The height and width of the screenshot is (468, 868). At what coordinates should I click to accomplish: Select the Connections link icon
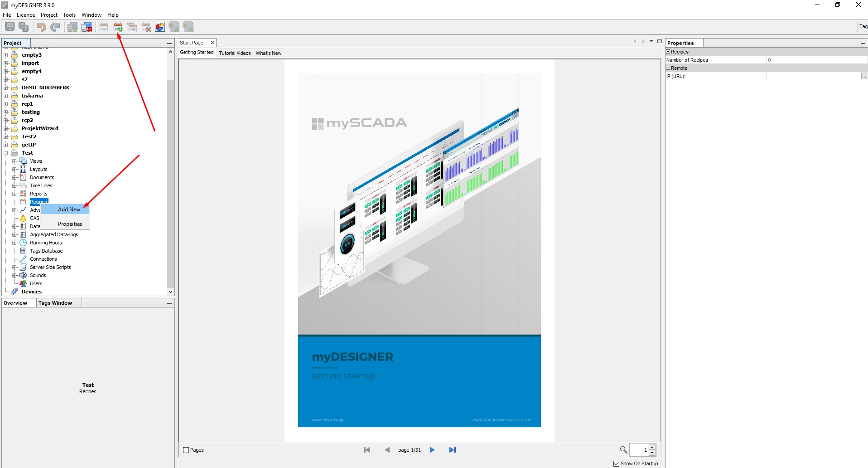pyautogui.click(x=23, y=259)
